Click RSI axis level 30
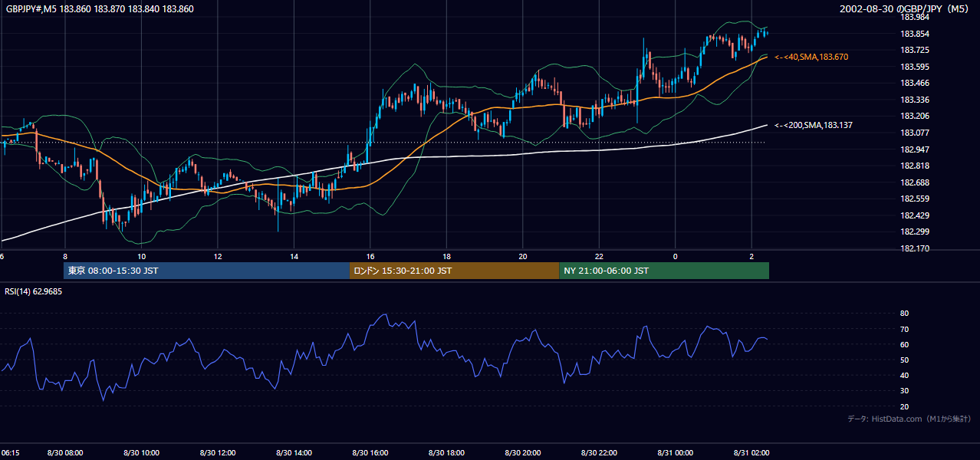 tap(905, 391)
